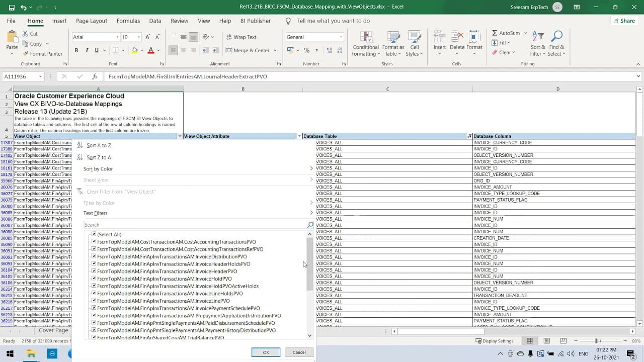
Task: Click Cancel in the filter dropdown
Action: pos(299,352)
